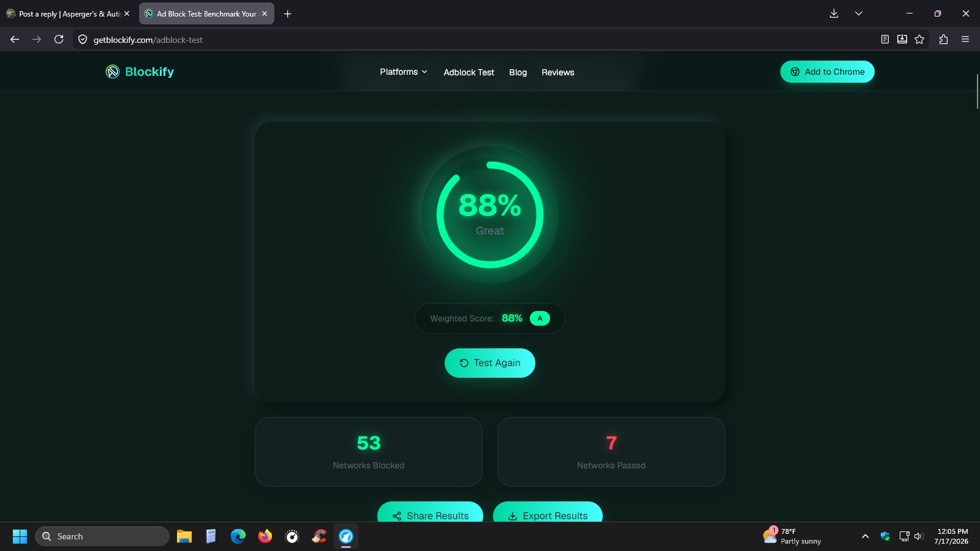980x551 pixels.
Task: Click the 88% circular score gauge
Action: pos(490,215)
